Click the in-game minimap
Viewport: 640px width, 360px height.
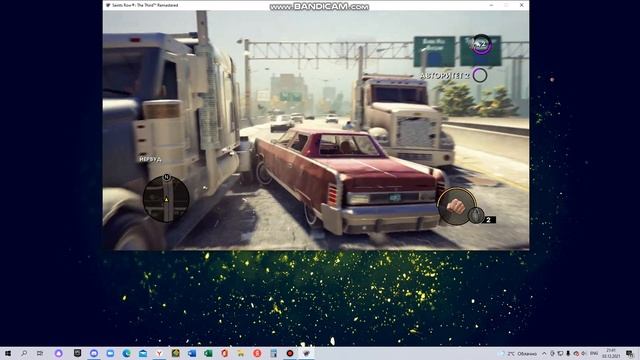coord(166,199)
